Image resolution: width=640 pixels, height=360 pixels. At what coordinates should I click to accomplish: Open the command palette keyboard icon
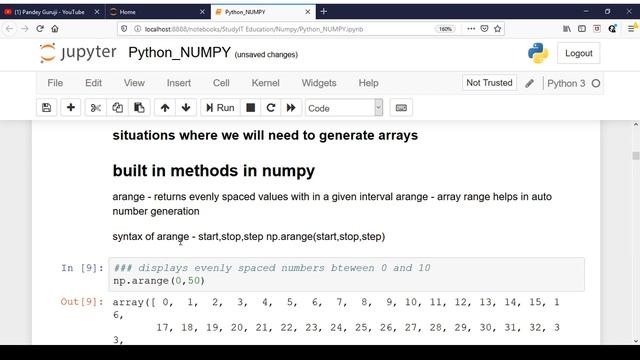point(401,108)
